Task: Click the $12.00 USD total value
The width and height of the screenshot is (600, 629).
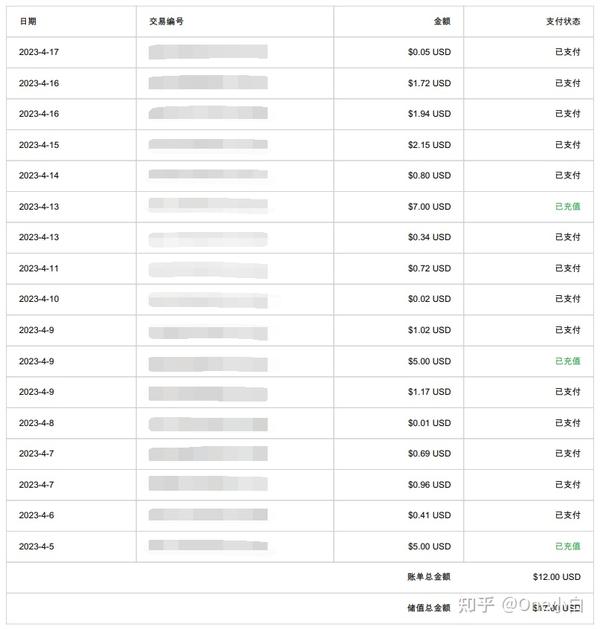Action: pos(556,577)
